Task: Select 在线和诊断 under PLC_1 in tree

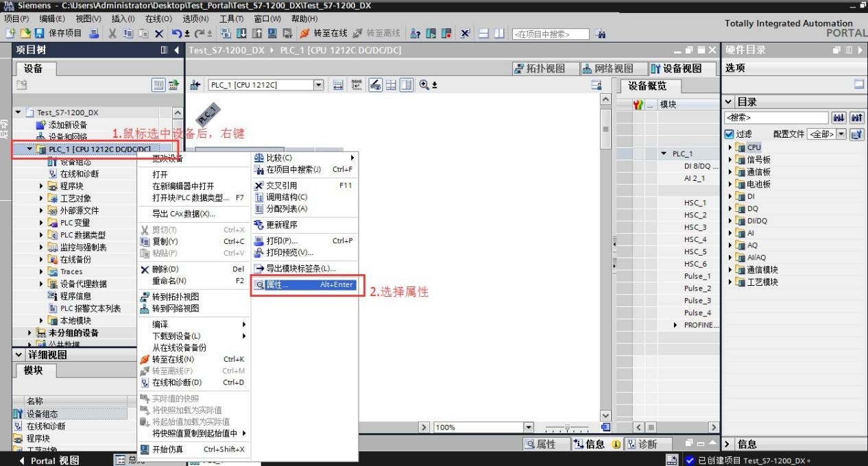Action: [80, 174]
